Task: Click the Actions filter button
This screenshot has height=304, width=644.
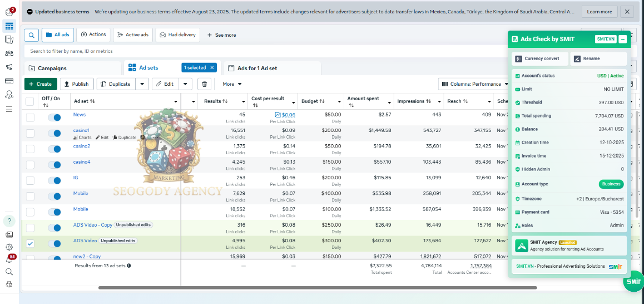Action: click(93, 35)
